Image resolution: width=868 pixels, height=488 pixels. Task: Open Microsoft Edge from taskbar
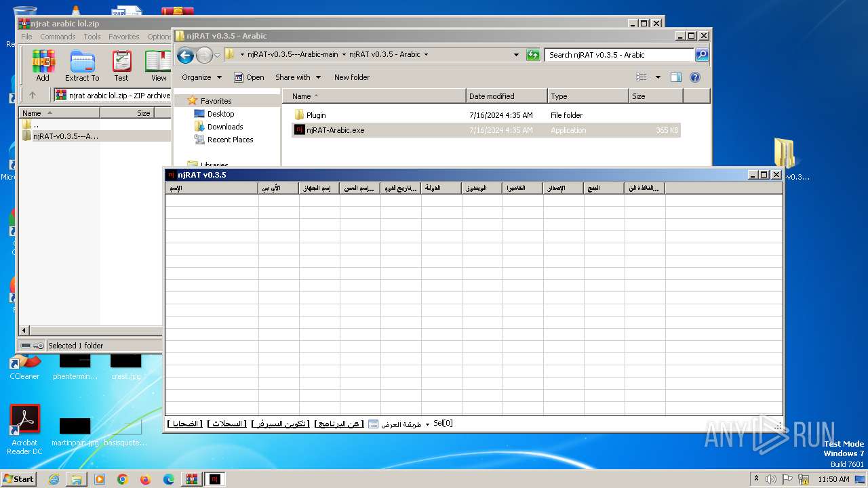tap(168, 479)
